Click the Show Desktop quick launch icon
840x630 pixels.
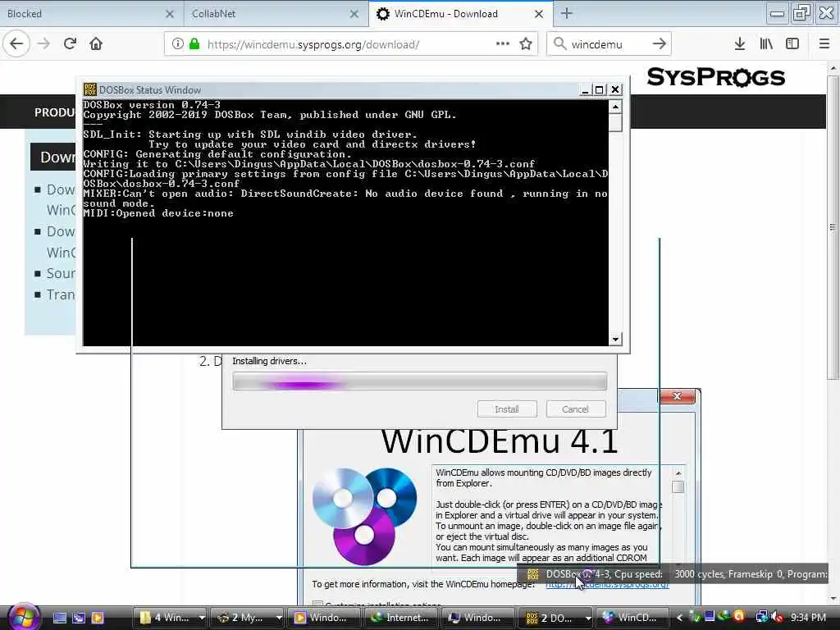[59, 618]
